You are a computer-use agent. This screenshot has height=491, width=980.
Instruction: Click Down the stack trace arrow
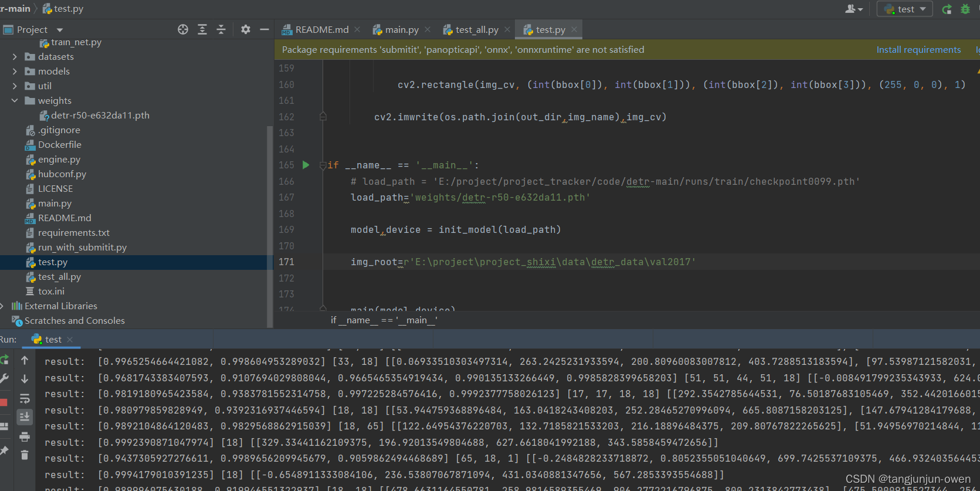click(25, 379)
